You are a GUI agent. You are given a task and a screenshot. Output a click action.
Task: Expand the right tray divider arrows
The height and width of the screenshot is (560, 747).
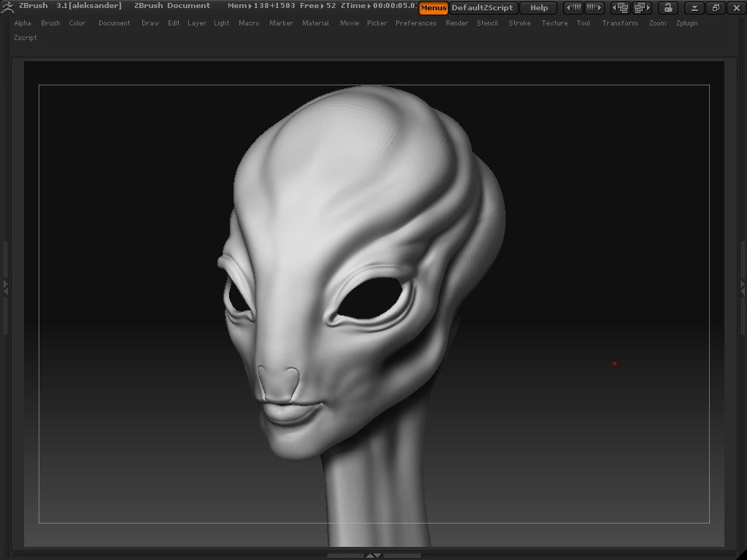coord(742,287)
